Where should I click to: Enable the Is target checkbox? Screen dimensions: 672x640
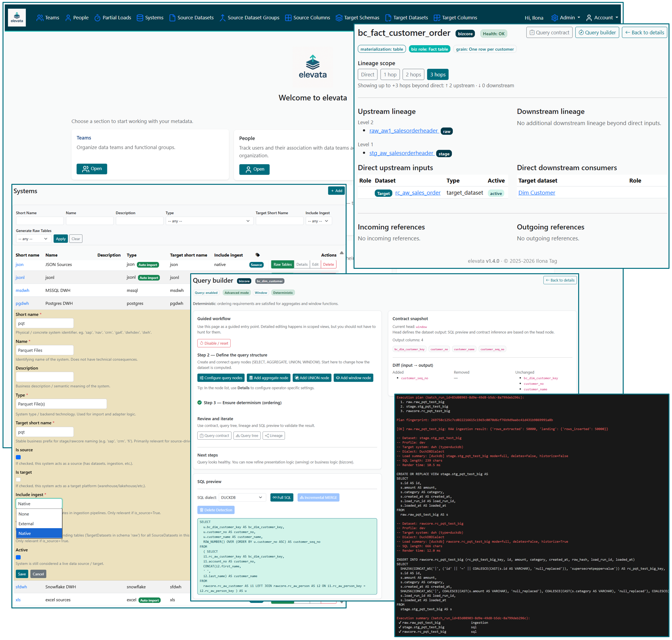coord(18,479)
